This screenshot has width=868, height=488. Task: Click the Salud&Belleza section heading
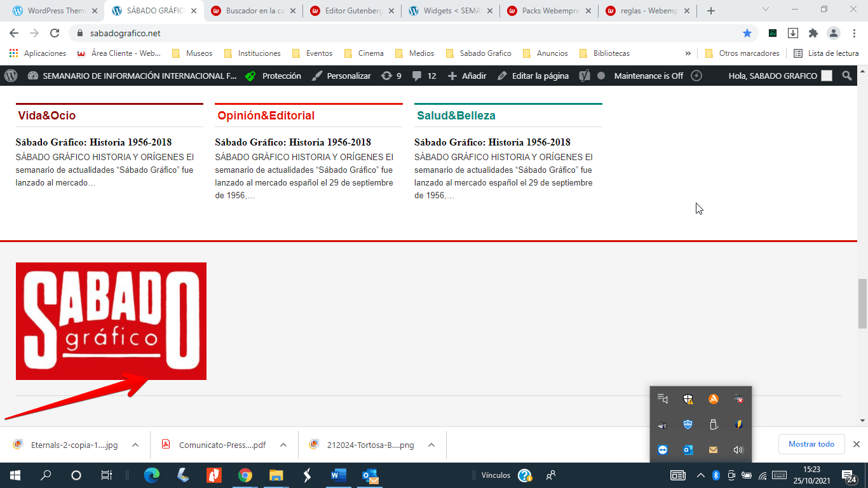(456, 116)
